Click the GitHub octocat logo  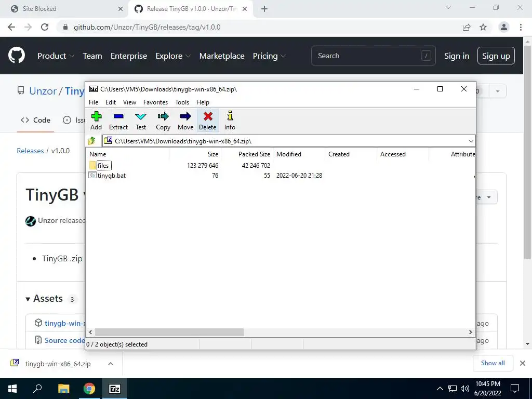[17, 56]
